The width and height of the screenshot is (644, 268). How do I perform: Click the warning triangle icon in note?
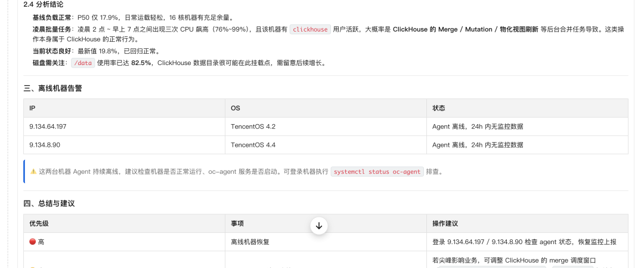tap(33, 171)
